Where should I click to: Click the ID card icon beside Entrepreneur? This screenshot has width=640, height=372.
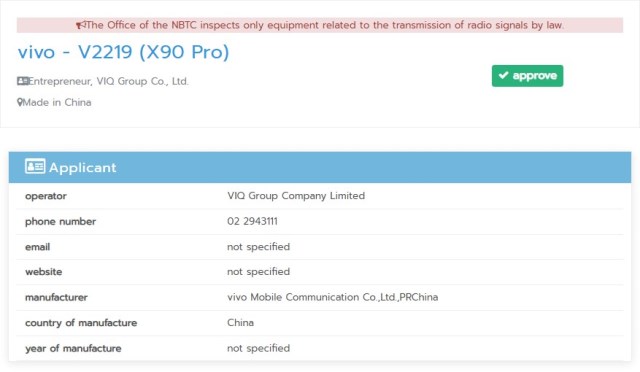point(22,81)
